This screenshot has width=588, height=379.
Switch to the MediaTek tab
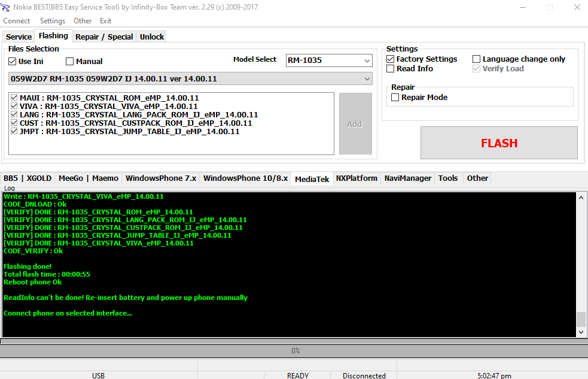[x=312, y=179]
